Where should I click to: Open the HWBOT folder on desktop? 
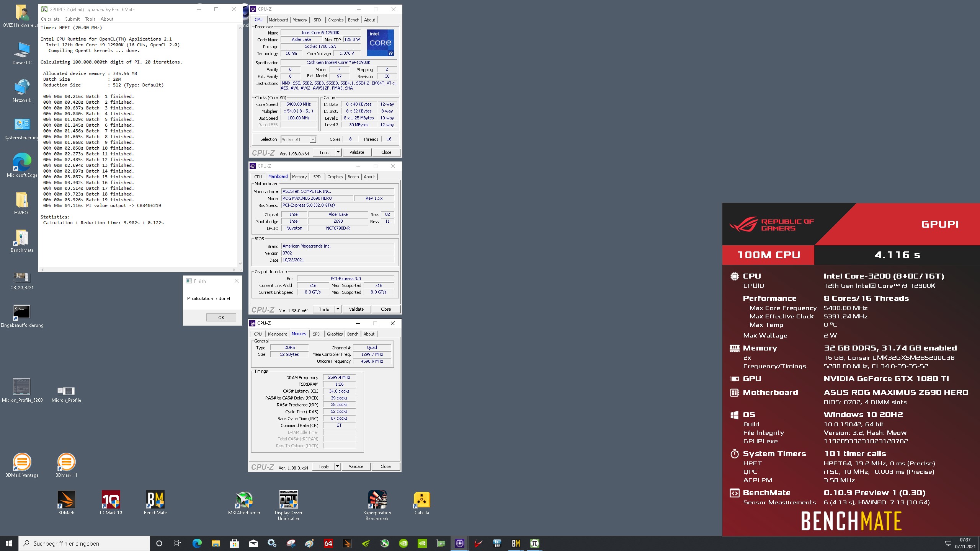pos(22,204)
